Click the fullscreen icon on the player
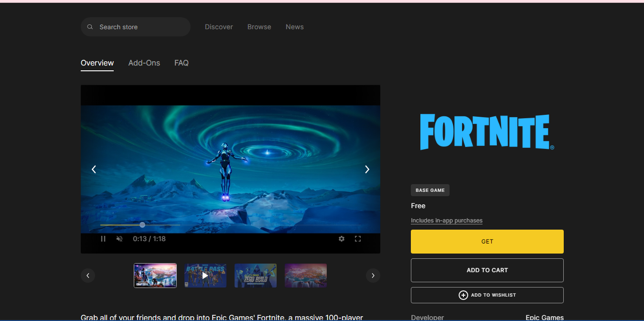 [x=357, y=238]
